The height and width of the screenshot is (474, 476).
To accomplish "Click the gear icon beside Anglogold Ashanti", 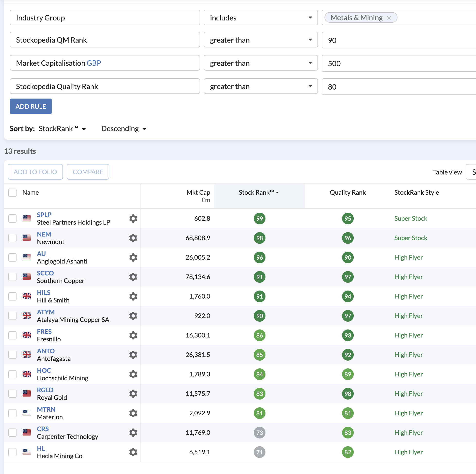I will [x=133, y=257].
